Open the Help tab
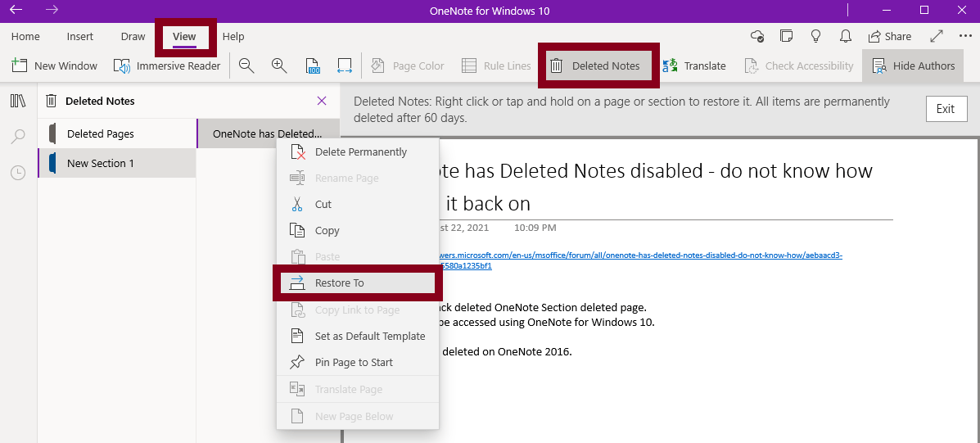Image resolution: width=980 pixels, height=443 pixels. click(x=233, y=36)
